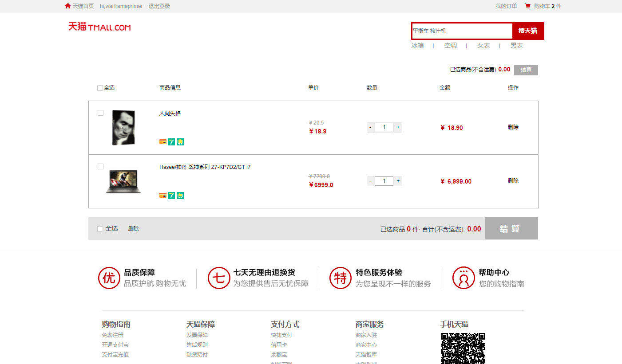Open the 天猫首页 link
The image size is (622, 364).
pos(83,6)
